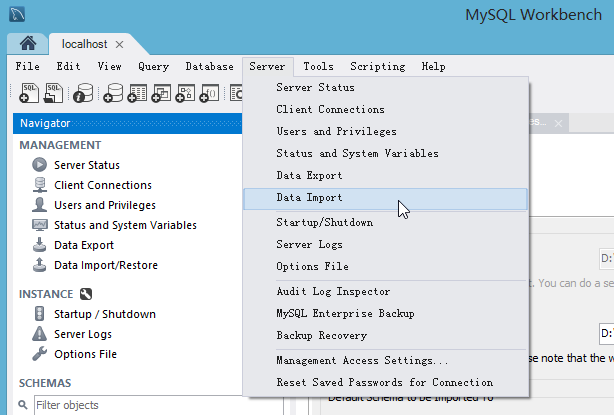Close the partially hidden editor tab

point(558,124)
